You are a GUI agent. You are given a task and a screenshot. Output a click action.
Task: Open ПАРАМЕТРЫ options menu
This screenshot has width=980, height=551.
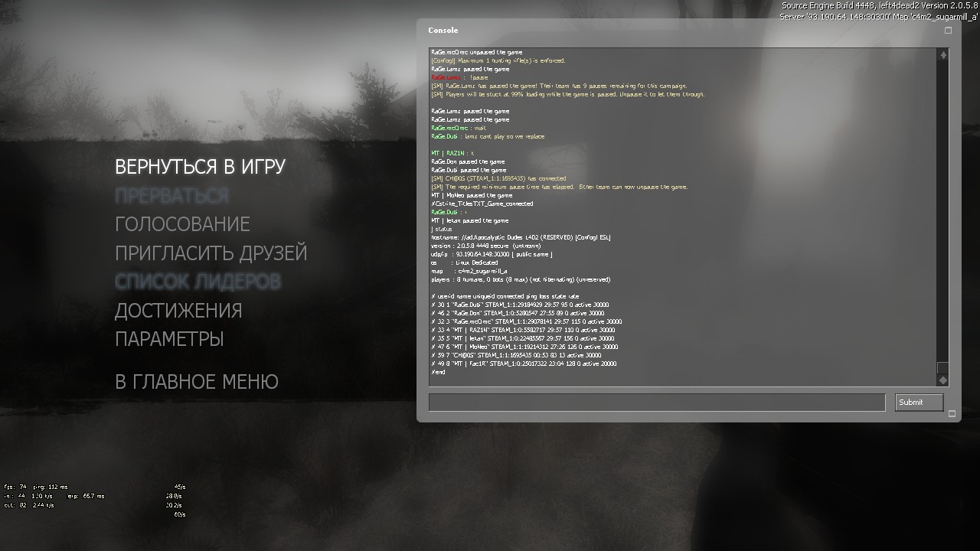point(169,339)
